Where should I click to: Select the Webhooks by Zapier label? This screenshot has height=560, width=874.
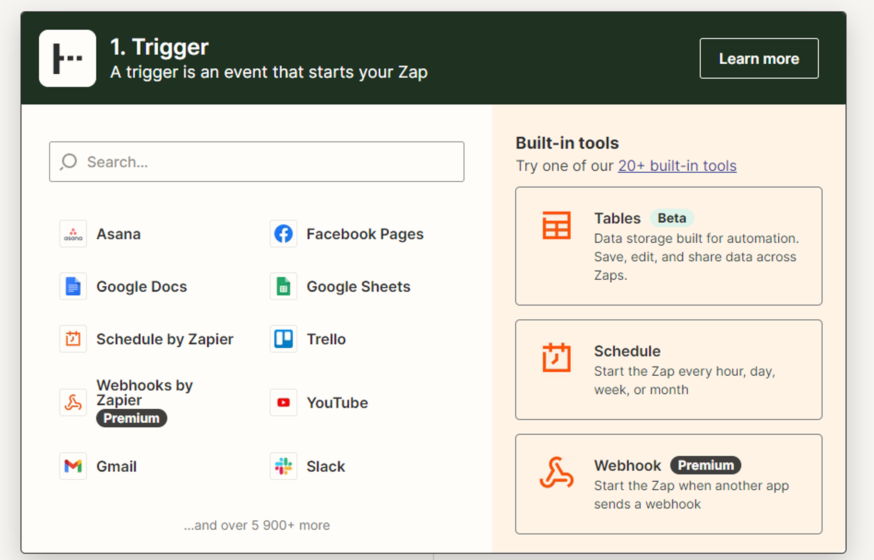point(144,392)
